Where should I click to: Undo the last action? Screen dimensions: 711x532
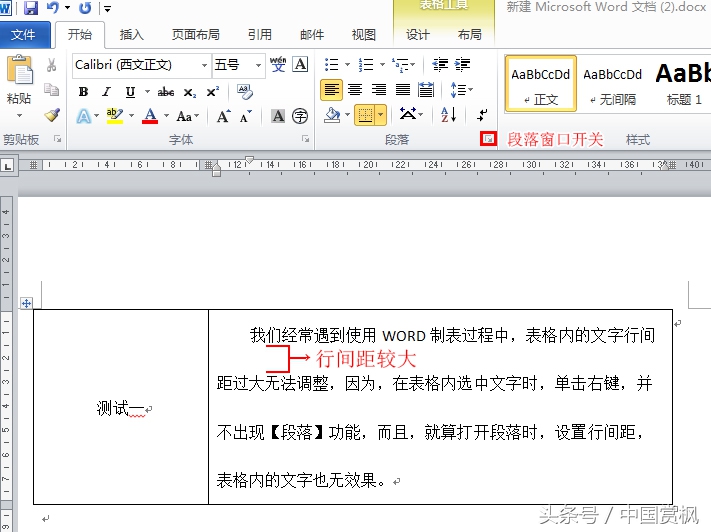(x=53, y=7)
